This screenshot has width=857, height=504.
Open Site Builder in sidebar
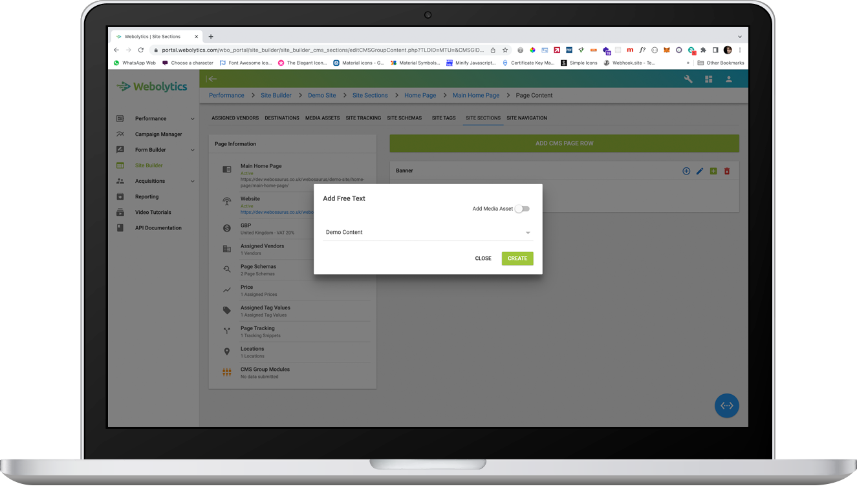pos(149,165)
